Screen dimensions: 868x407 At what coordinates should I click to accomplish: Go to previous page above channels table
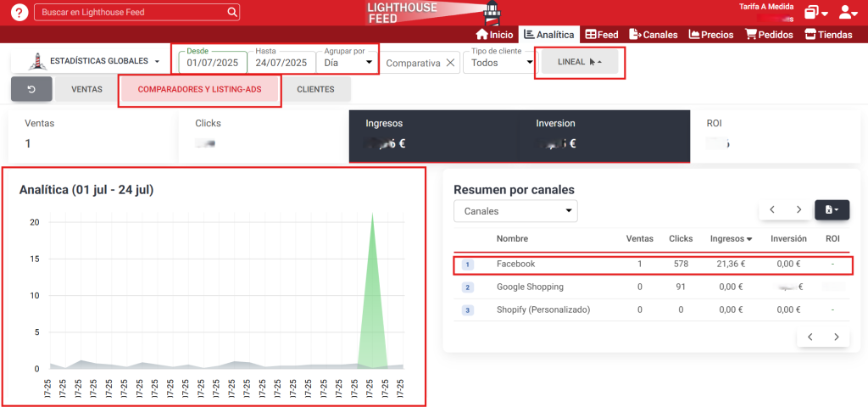772,209
